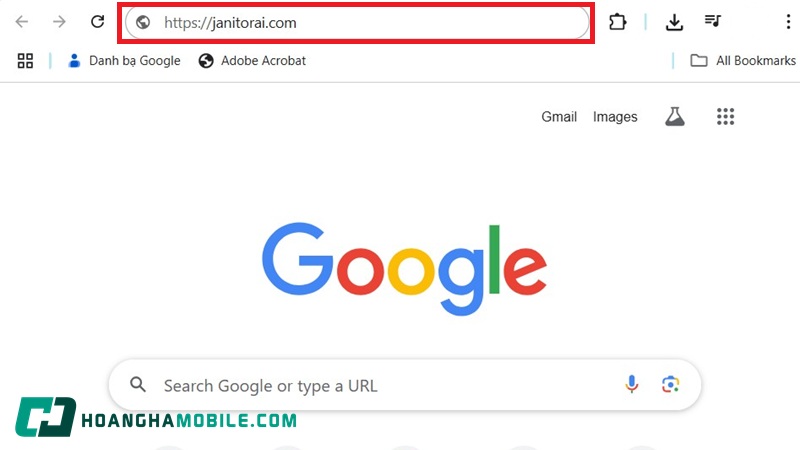Click the browser forward arrow
The width and height of the screenshot is (800, 450).
pos(59,22)
